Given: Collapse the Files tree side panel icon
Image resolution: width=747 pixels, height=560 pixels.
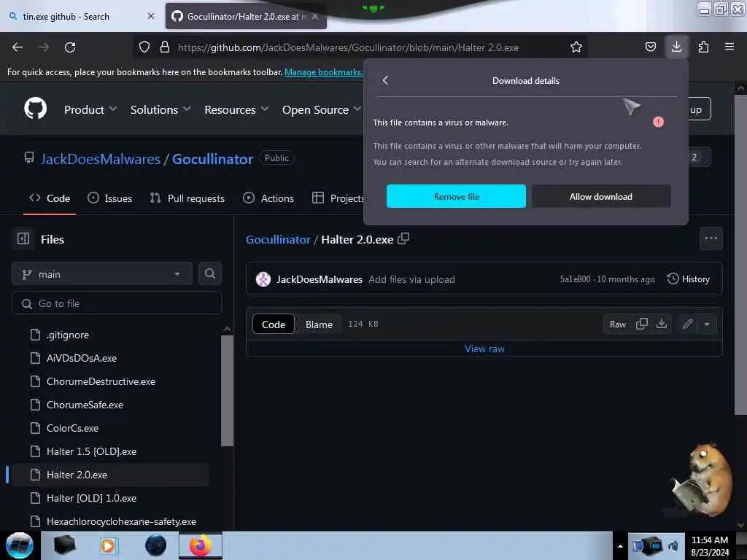Looking at the screenshot, I should [23, 239].
